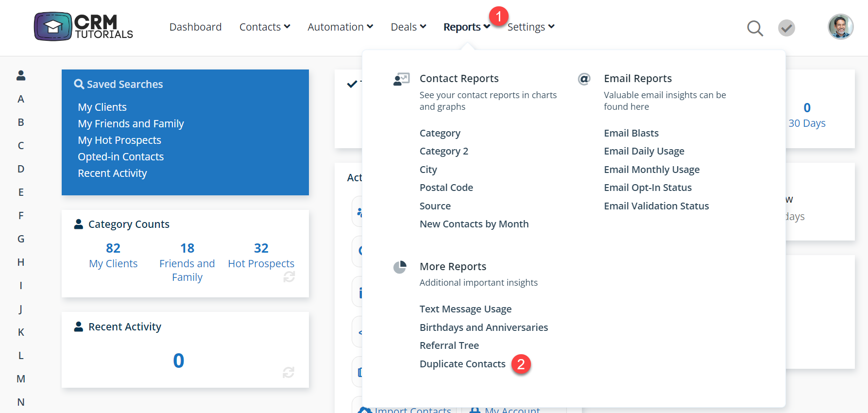Open the Email Daily Usage report
Viewport: 868px width, 413px height.
pos(644,151)
